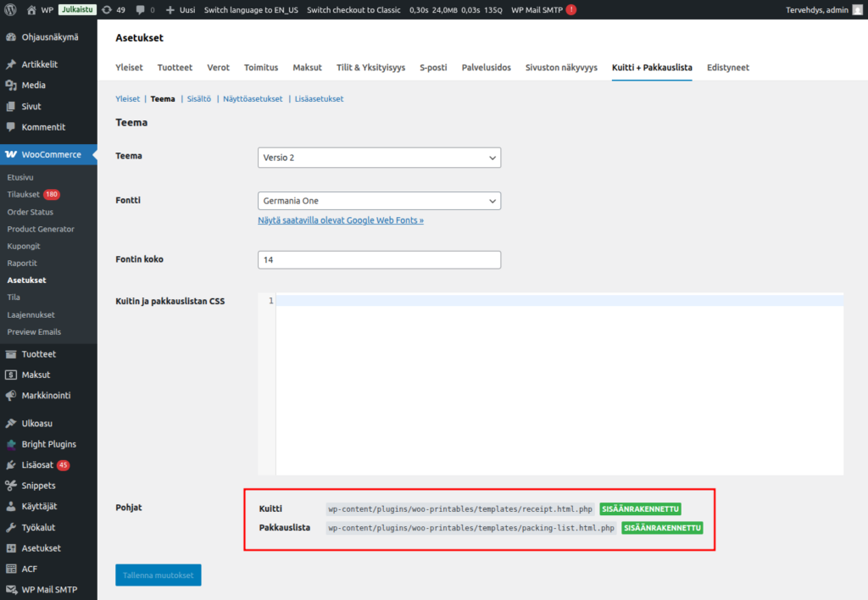Viewport: 868px width, 600px height.
Task: Open Lisäosat plugins menu icon
Action: [x=10, y=465]
